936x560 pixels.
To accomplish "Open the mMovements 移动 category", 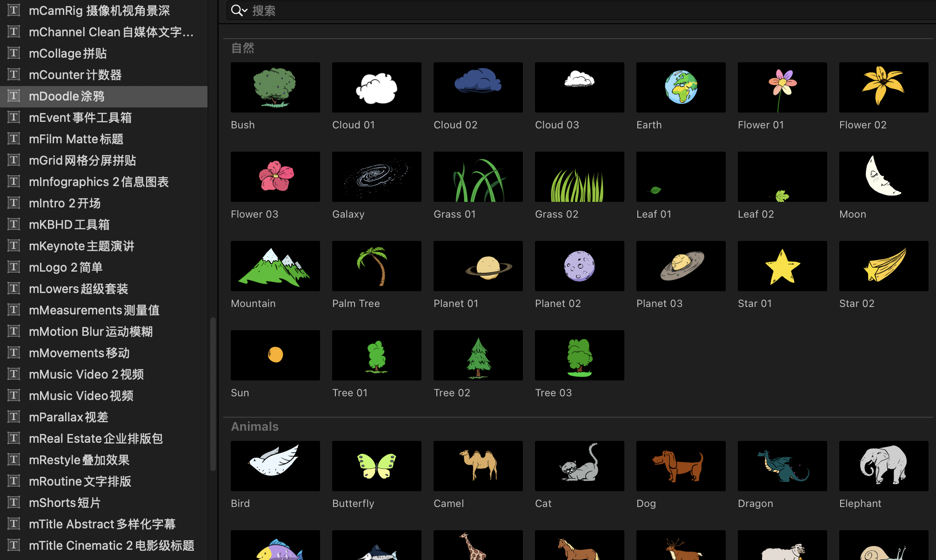I will point(104,353).
